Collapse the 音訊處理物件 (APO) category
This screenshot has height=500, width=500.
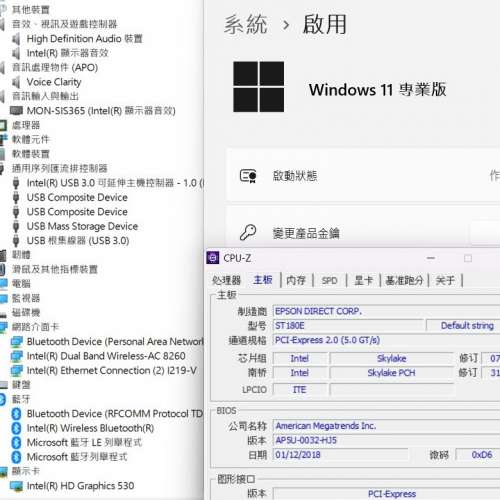[55, 68]
